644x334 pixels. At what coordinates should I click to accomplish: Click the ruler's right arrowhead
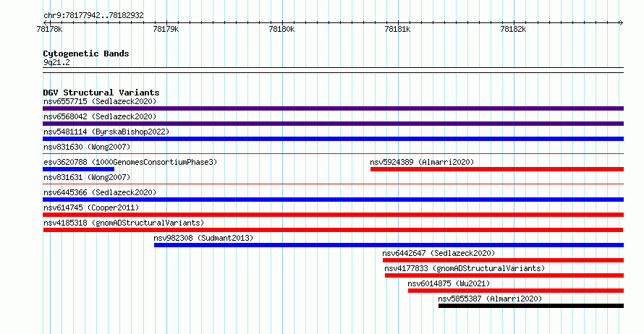pyautogui.click(x=622, y=22)
